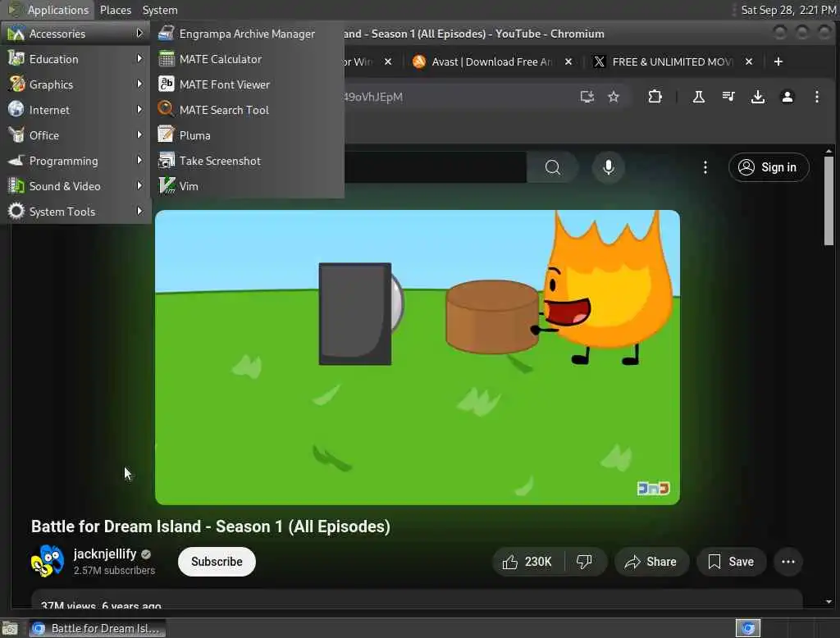Save the video to a playlist
The width and height of the screenshot is (840, 638).
click(731, 562)
